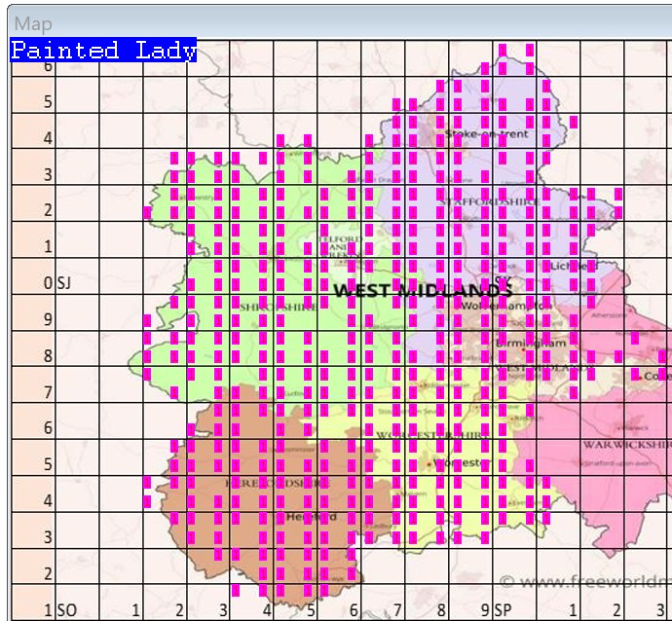Image resolution: width=672 pixels, height=621 pixels.
Task: Click the SP grid square label
Action: [x=503, y=610]
